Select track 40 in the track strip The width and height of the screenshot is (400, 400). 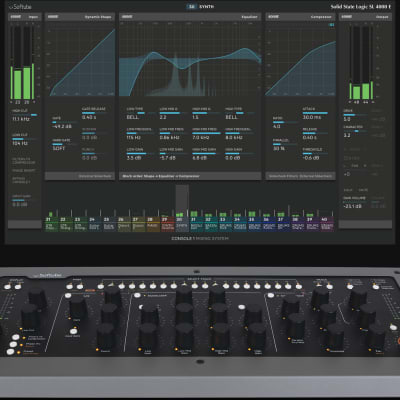[327, 223]
